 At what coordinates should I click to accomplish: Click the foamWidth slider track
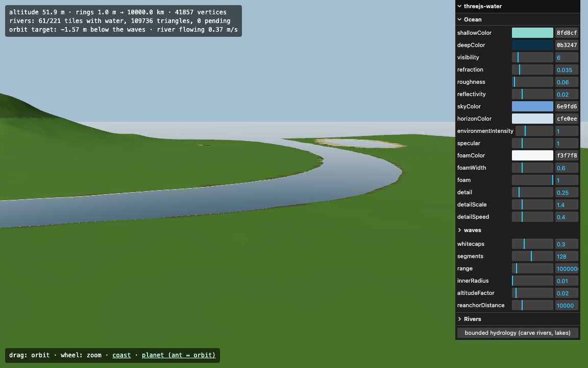click(532, 168)
